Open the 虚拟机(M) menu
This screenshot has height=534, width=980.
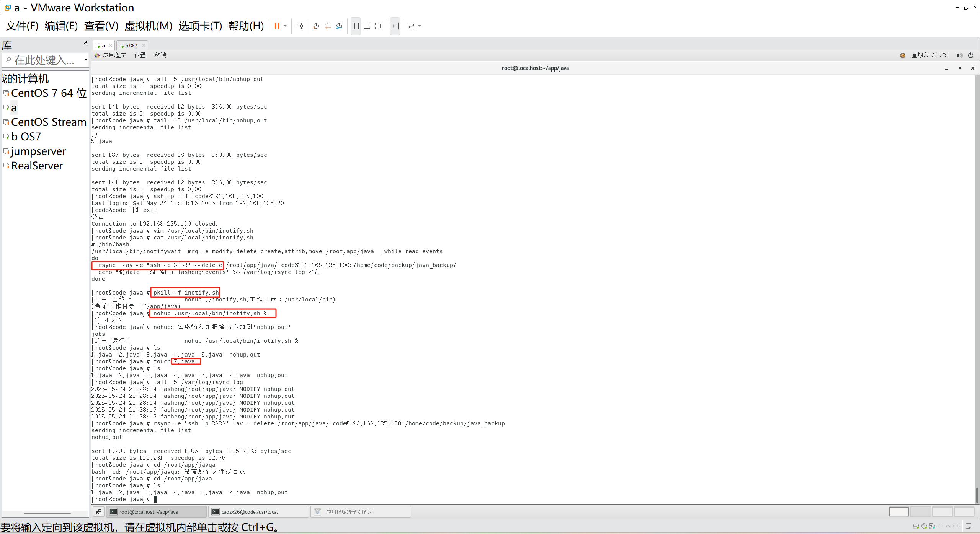click(x=148, y=26)
